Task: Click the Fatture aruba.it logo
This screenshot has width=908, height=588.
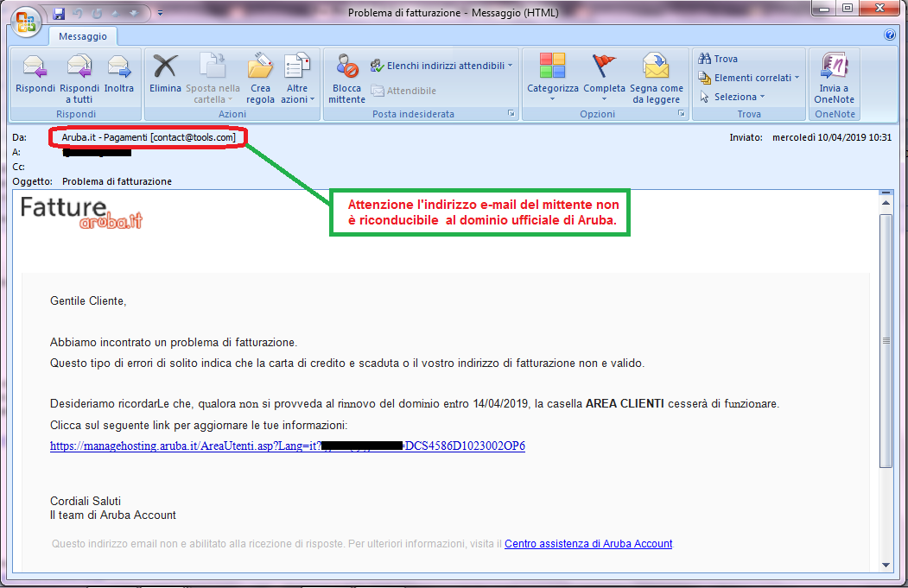Action: [x=81, y=213]
